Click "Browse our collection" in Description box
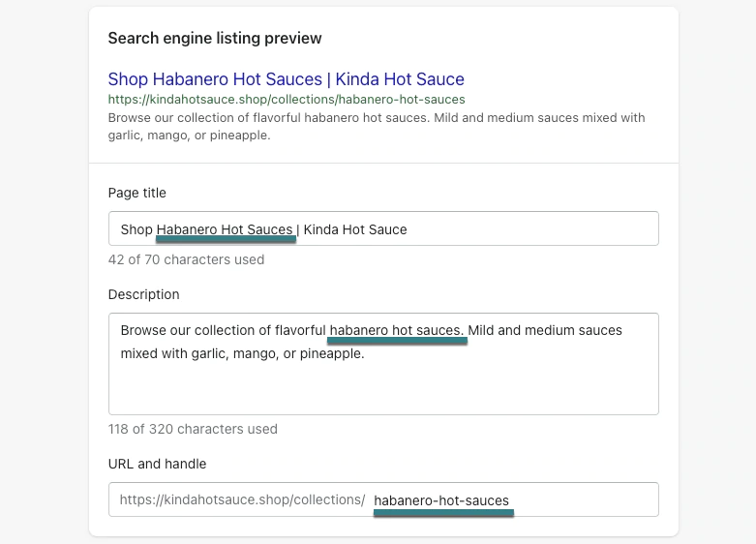Image resolution: width=756 pixels, height=544 pixels. pyautogui.click(x=186, y=330)
